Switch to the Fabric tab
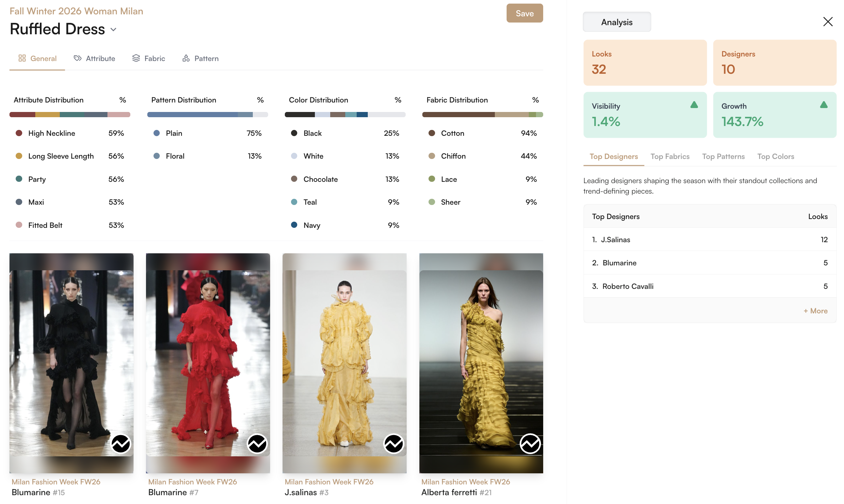Screen dimensions: 844x504 [x=149, y=58]
